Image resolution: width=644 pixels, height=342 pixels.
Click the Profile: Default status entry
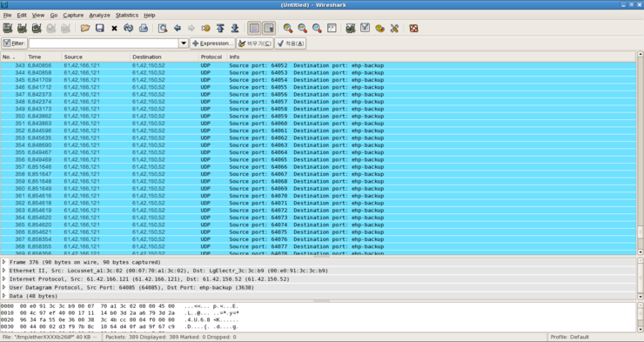click(570, 337)
